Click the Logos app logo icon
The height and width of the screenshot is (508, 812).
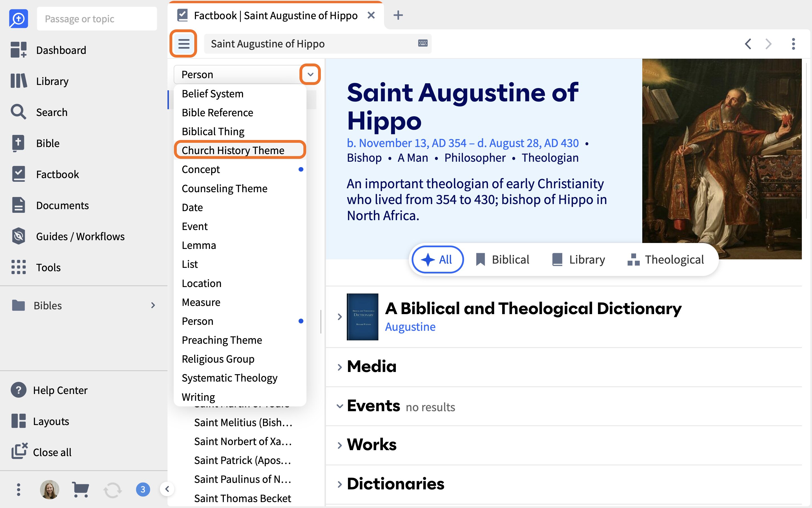(18, 19)
